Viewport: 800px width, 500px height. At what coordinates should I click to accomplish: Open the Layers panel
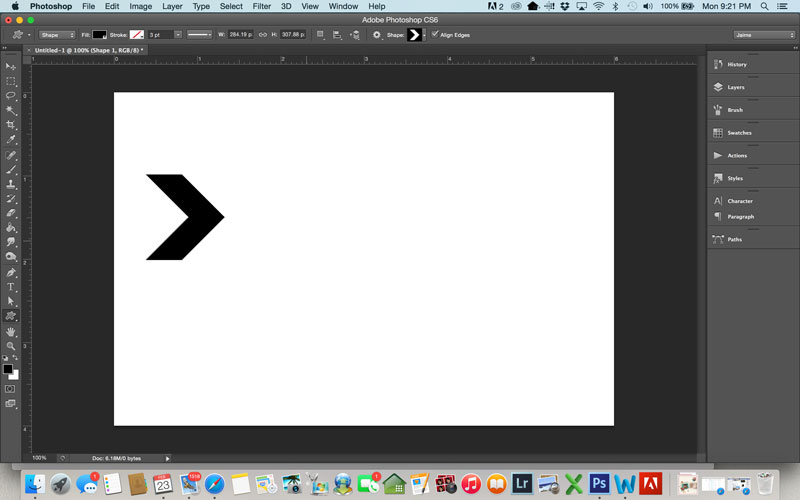pyautogui.click(x=735, y=87)
